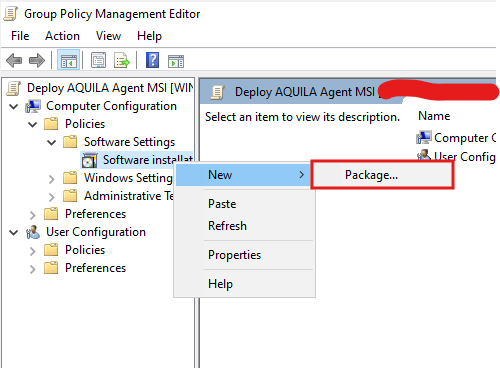Click the Back arrow toolbar icon
The image size is (500, 368).
click(14, 61)
